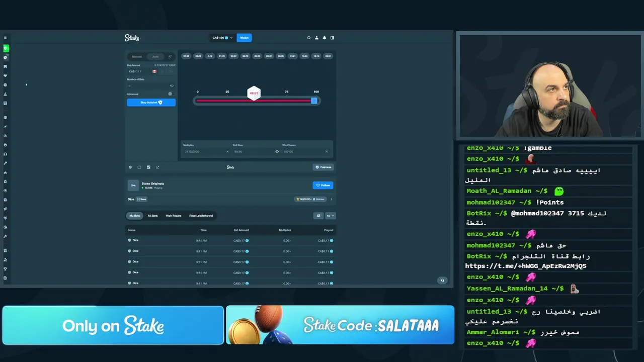Image resolution: width=644 pixels, height=362 pixels.
Task: Click the Number of Bets input field
Action: point(151,85)
